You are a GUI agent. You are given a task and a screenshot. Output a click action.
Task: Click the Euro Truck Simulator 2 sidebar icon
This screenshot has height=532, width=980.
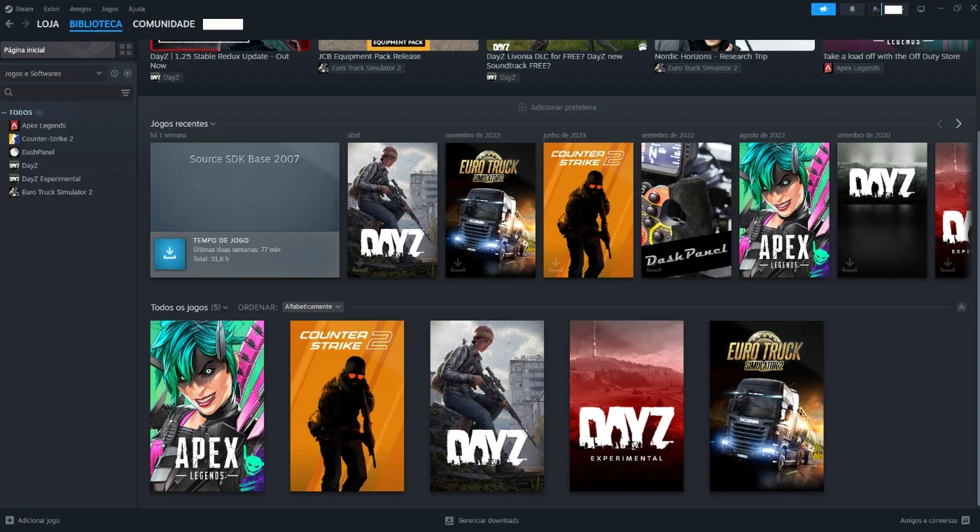pyautogui.click(x=14, y=192)
